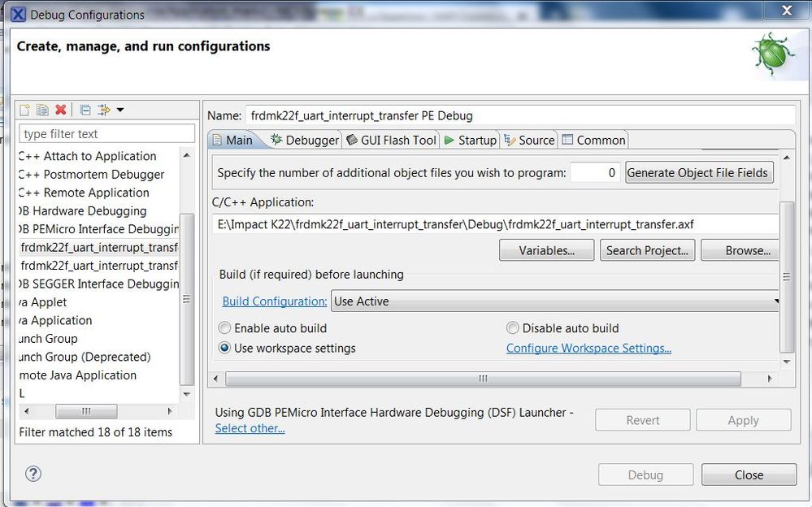Click the New launch configuration icon

(25, 110)
